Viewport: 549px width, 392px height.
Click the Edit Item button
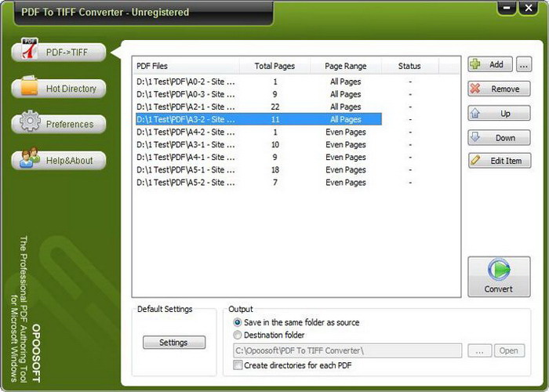coord(500,161)
